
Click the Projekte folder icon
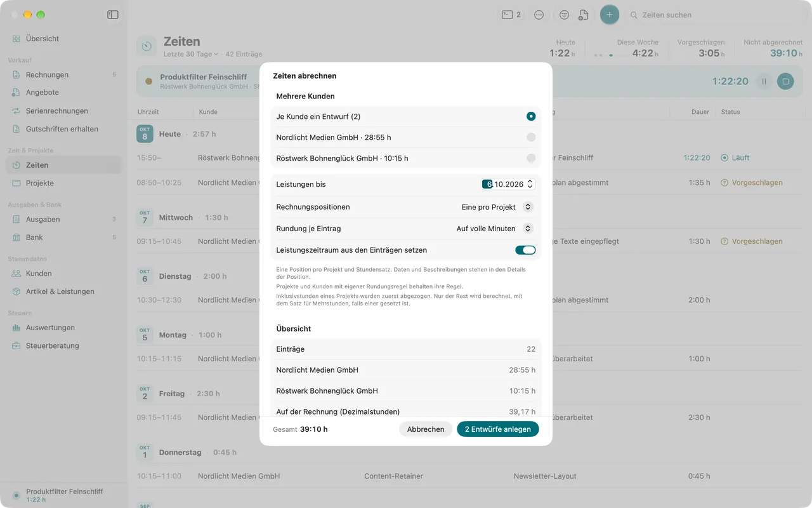[16, 184]
